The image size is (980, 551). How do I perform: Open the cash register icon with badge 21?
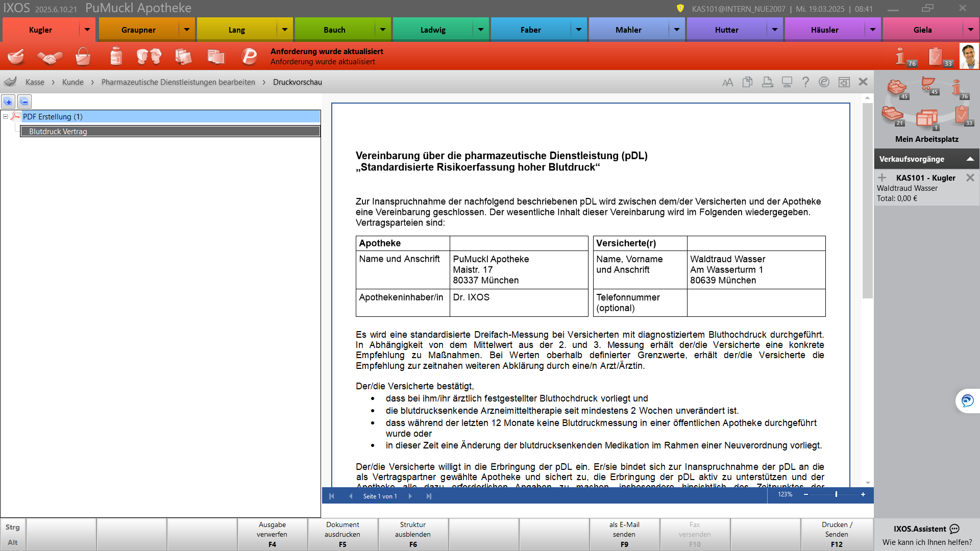click(893, 116)
